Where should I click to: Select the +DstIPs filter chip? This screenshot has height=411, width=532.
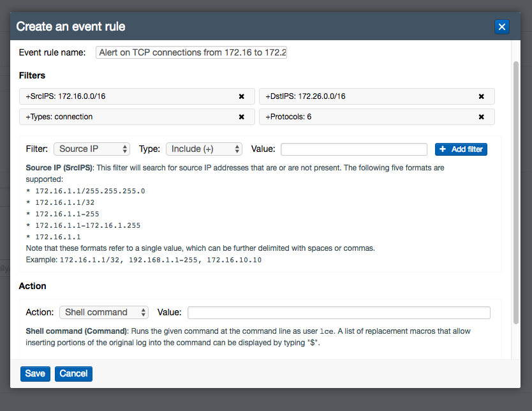pos(357,96)
